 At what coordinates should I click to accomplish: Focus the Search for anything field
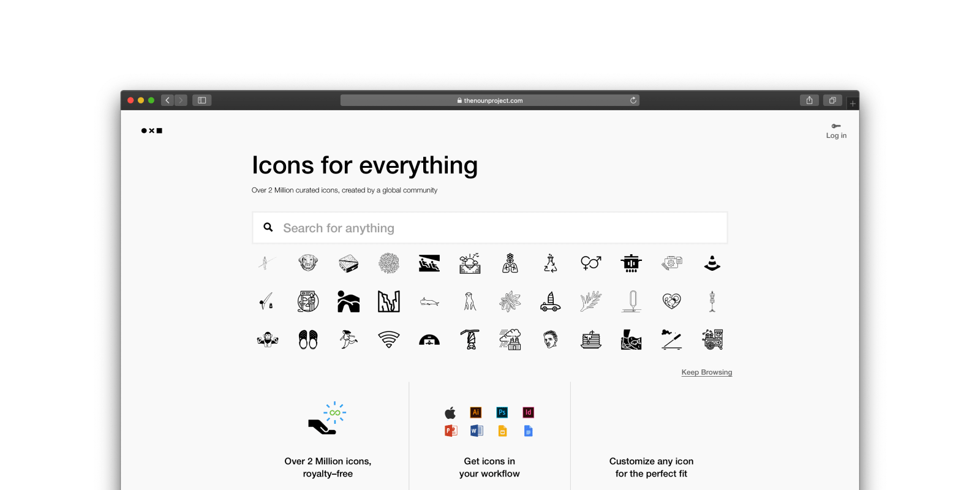click(x=490, y=228)
